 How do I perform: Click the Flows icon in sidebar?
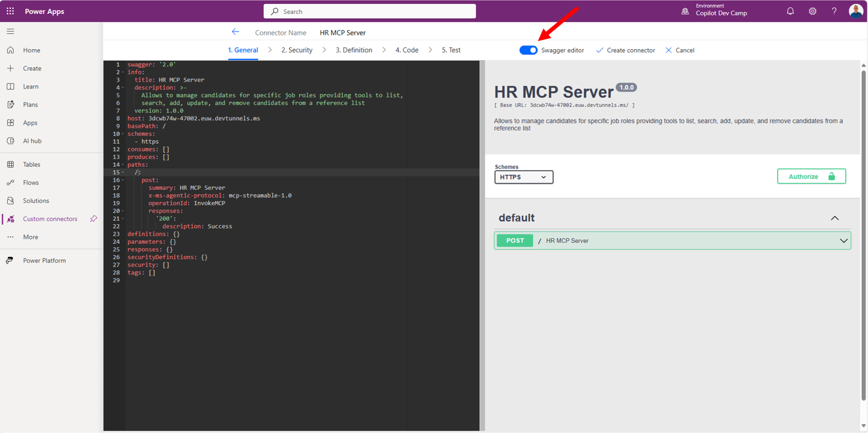(x=10, y=183)
